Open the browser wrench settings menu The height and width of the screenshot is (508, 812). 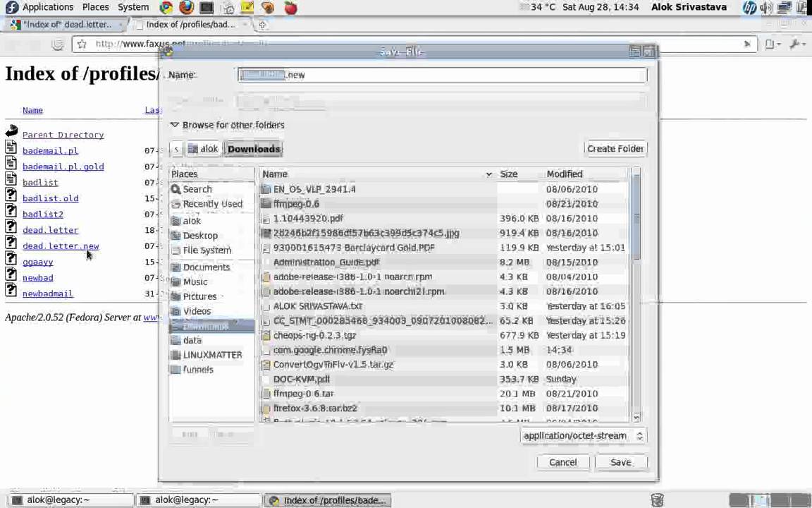pyautogui.click(x=796, y=44)
